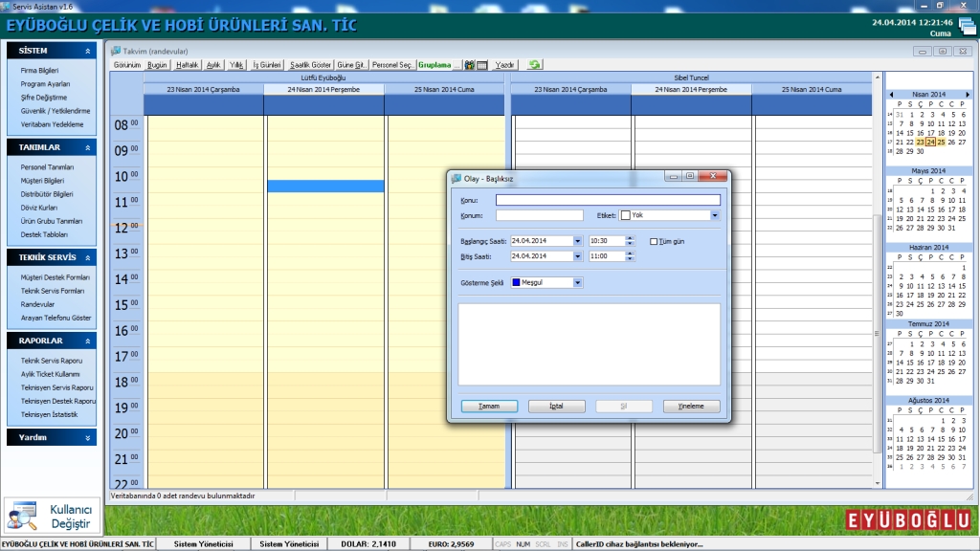Viewport: 980px width, 551px height.
Task: Click the Yineleme button
Action: [691, 406]
